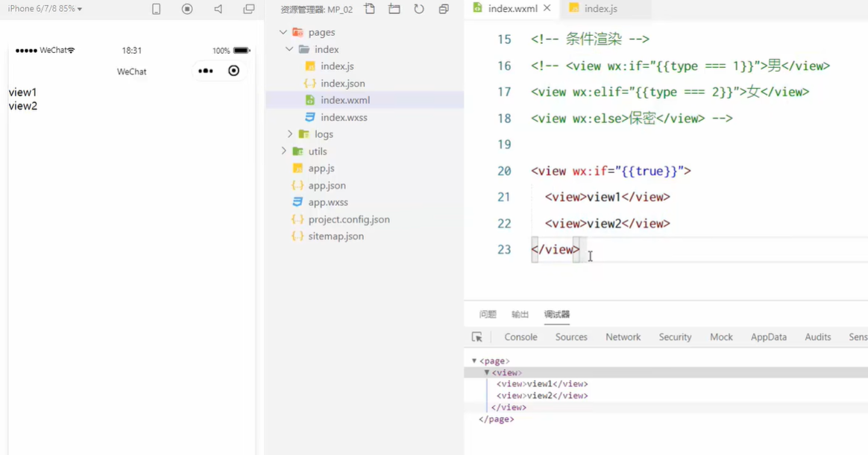Viewport: 868px width, 455px height.
Task: Select the view2 node in Wxml tree
Action: coord(542,396)
